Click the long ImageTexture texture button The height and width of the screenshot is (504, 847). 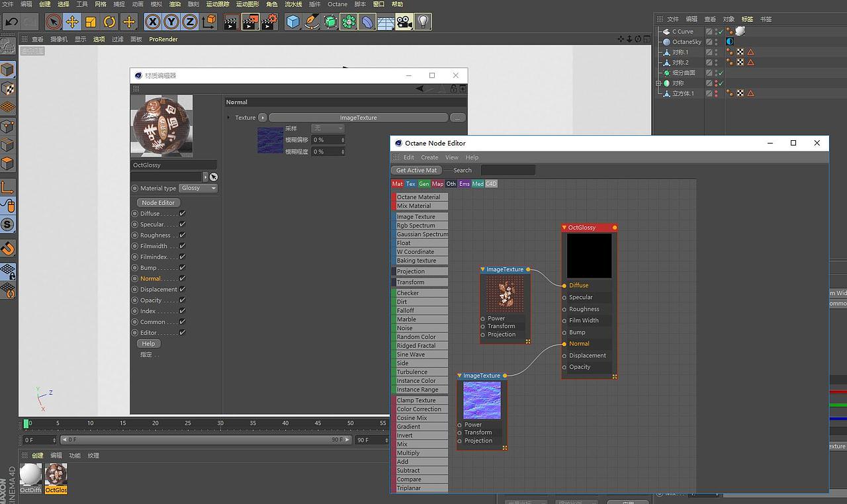(x=358, y=118)
